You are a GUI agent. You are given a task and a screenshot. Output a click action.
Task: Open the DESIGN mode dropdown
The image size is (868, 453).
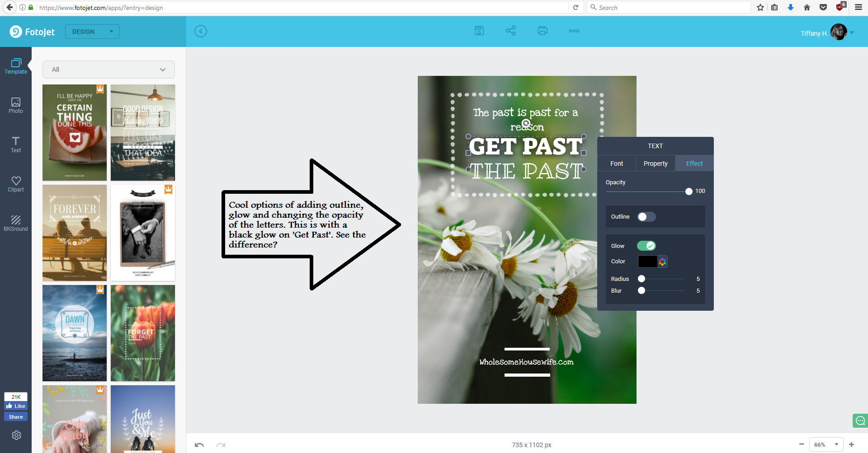tap(92, 32)
